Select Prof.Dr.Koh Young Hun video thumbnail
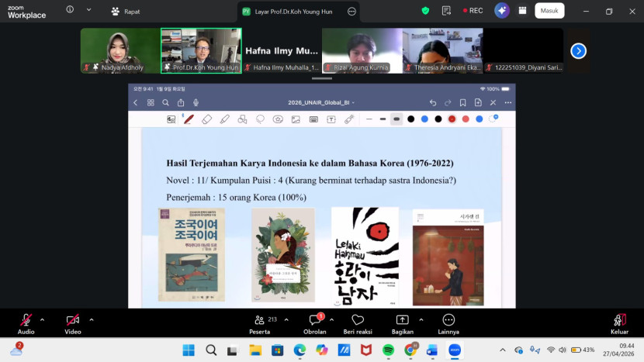Image resolution: width=644 pixels, height=362 pixels. point(201,50)
